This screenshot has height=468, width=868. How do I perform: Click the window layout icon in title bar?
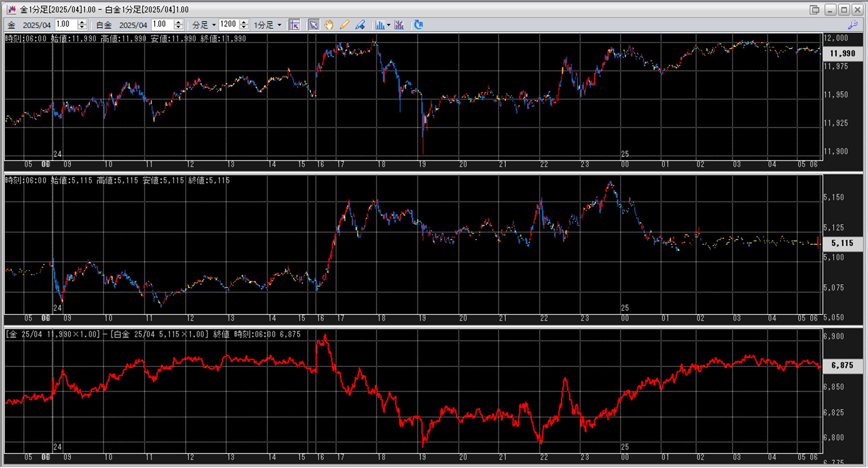pyautogui.click(x=814, y=9)
